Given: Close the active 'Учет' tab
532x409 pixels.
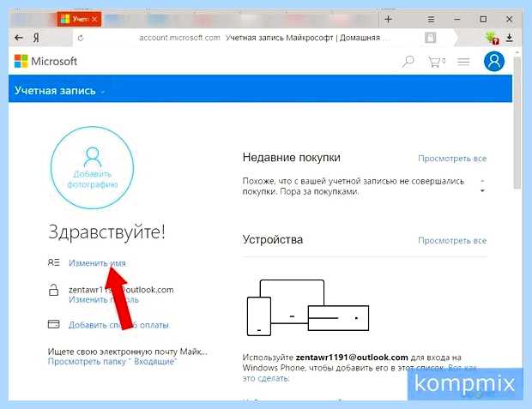Looking at the screenshot, I should point(94,20).
